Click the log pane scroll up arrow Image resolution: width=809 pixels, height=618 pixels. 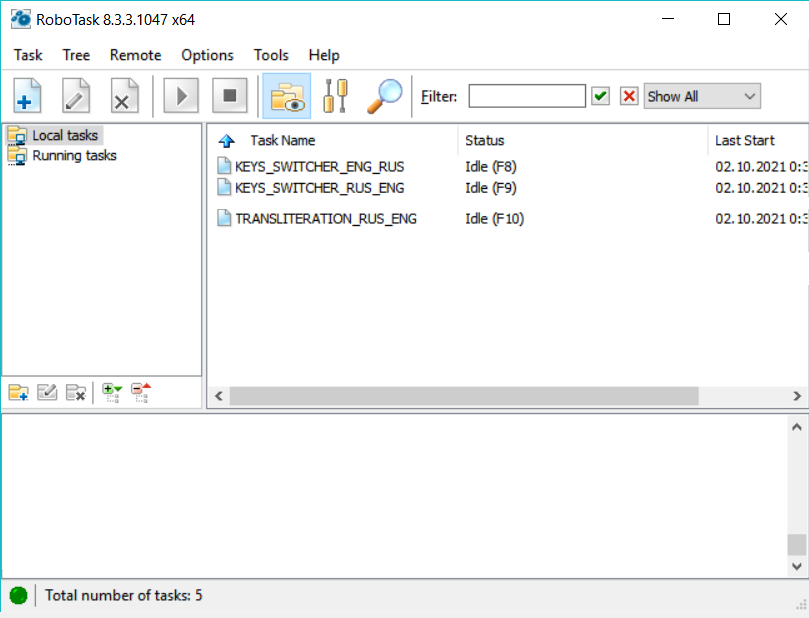[797, 427]
